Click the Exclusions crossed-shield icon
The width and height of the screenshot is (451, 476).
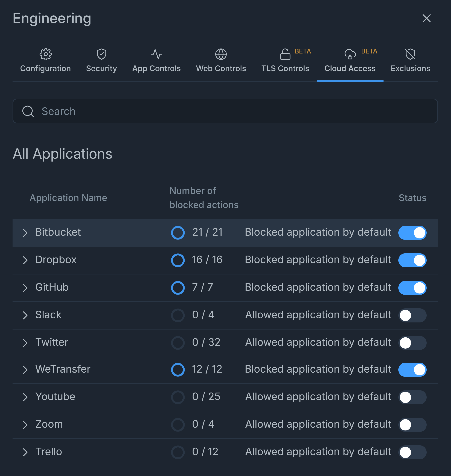coord(410,54)
